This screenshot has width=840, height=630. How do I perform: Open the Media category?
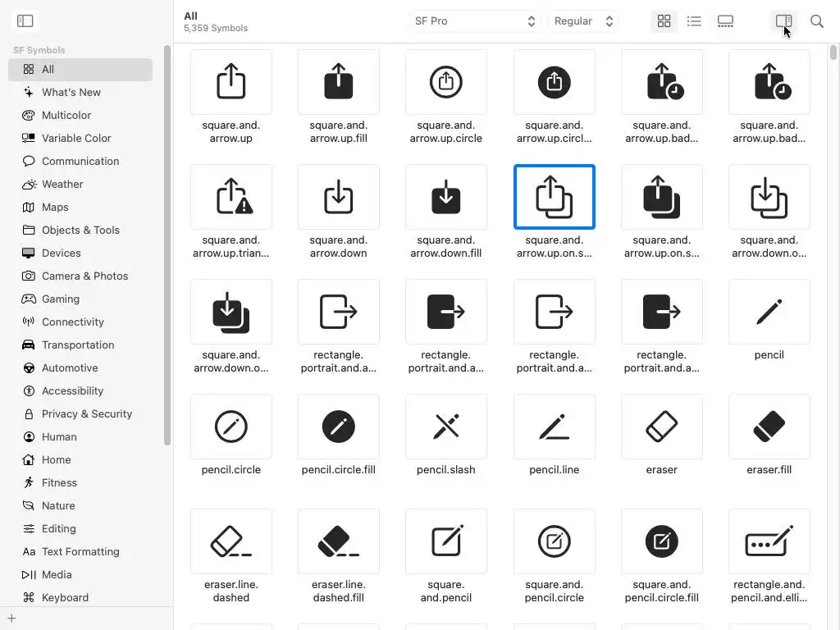(80, 575)
